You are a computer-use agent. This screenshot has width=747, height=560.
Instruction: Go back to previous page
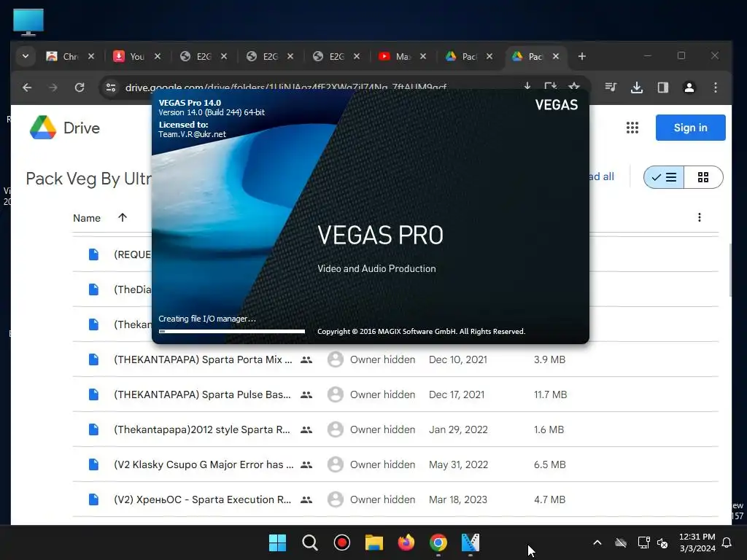[27, 87]
